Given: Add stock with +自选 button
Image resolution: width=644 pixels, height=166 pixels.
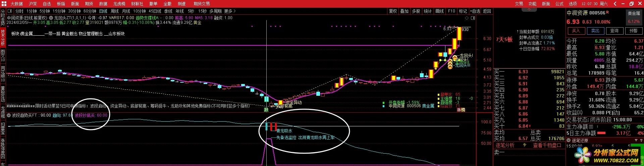Looking at the screenshot, I should click(x=475, y=11).
